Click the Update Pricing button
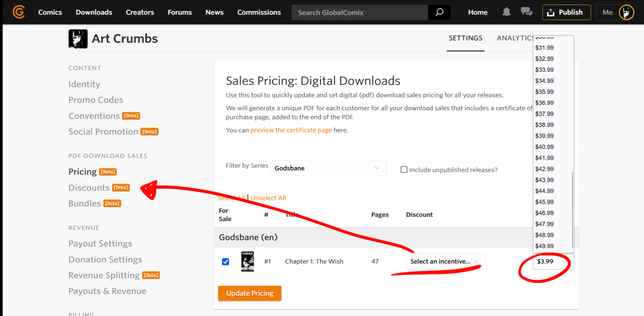 coord(250,293)
